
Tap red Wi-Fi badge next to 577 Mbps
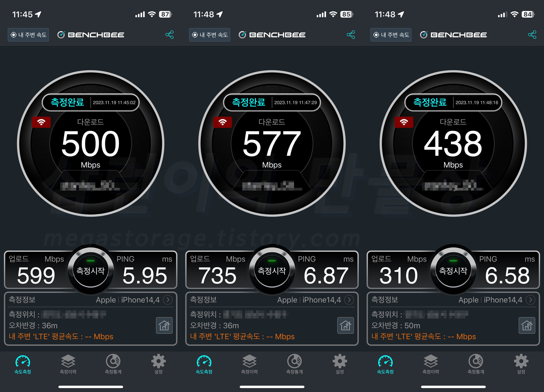pyautogui.click(x=222, y=122)
